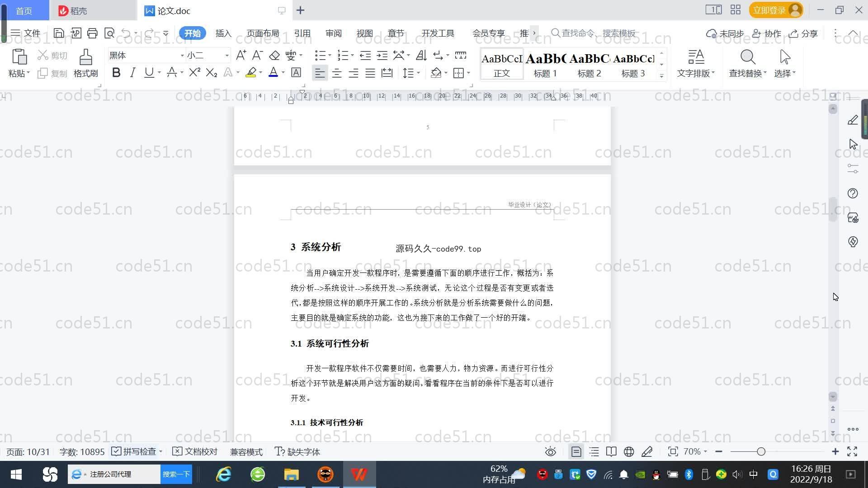Screen dimensions: 868x488
Task: Click the help question icon in sidebar
Action: pos(853,193)
